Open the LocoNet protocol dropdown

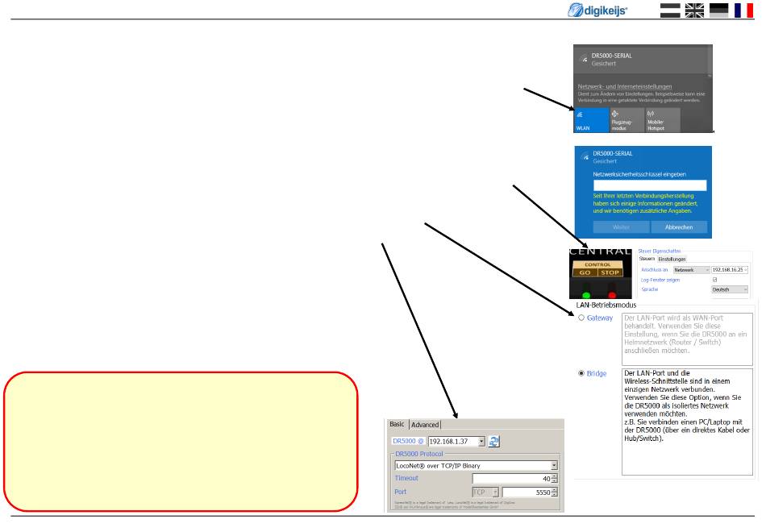(x=554, y=465)
